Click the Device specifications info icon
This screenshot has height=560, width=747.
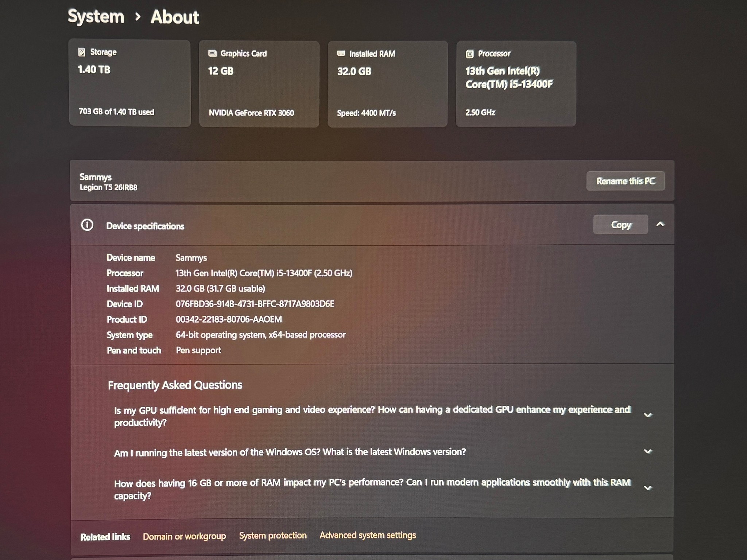(x=87, y=225)
